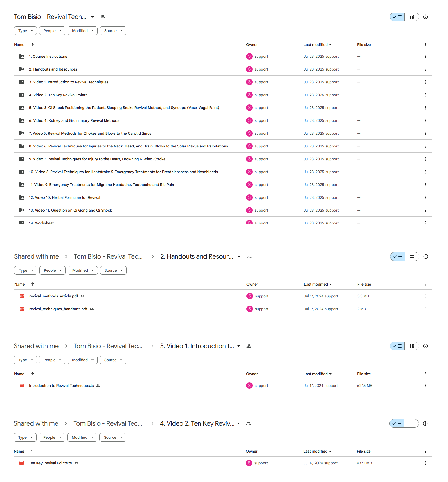Open the 7. Video 5. Revival Methods for Chokes folder
Viewport: 448px width, 482px height.
tap(90, 133)
